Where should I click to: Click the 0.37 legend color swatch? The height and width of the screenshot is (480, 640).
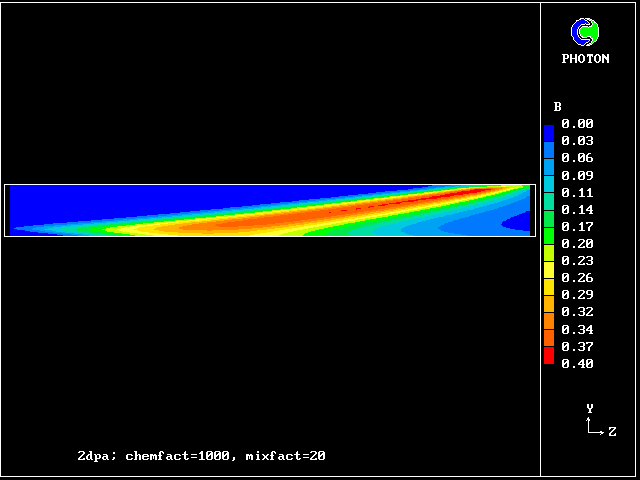click(x=549, y=344)
